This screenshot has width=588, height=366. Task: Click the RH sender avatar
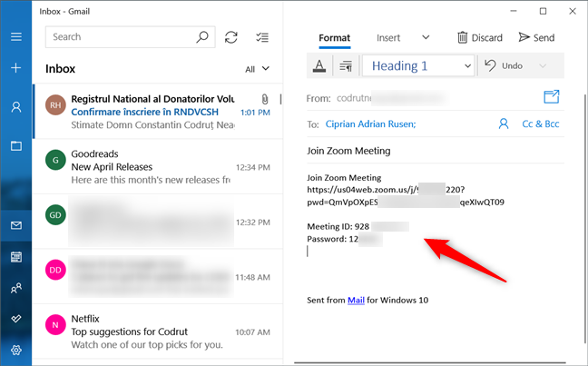(55, 104)
